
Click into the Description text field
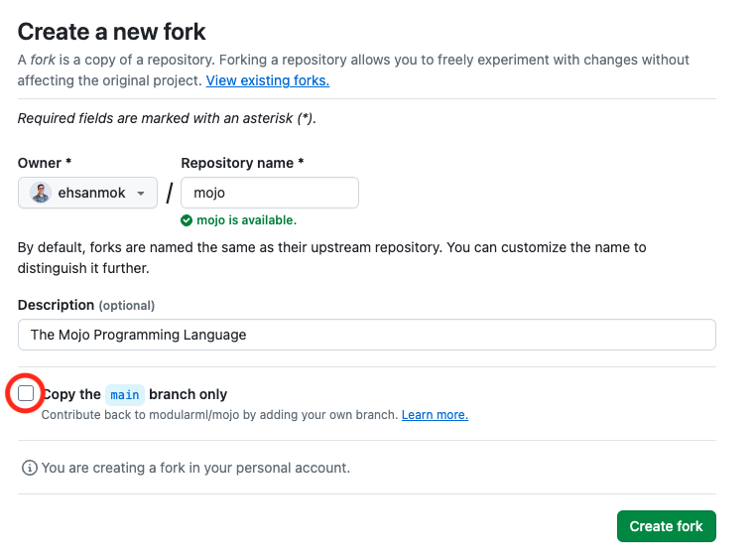367,335
